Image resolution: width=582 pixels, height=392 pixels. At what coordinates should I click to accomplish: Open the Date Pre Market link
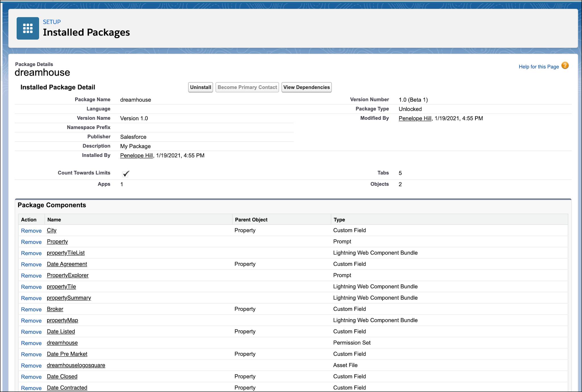click(67, 354)
